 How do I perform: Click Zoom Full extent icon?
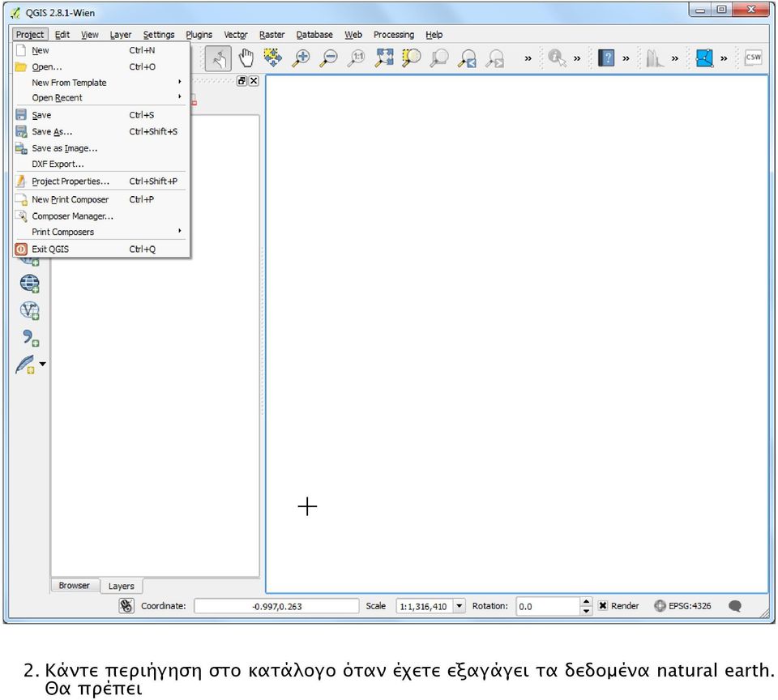point(384,58)
